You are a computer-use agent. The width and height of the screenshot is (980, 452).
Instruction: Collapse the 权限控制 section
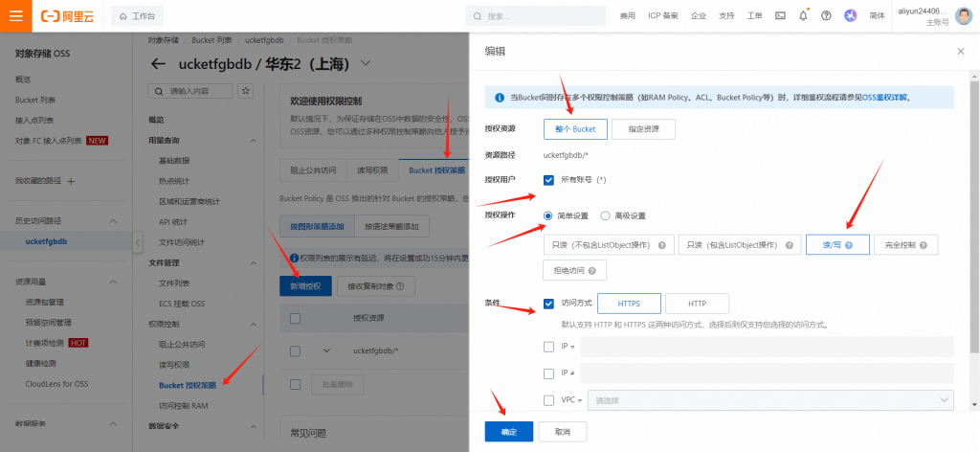[x=253, y=325]
